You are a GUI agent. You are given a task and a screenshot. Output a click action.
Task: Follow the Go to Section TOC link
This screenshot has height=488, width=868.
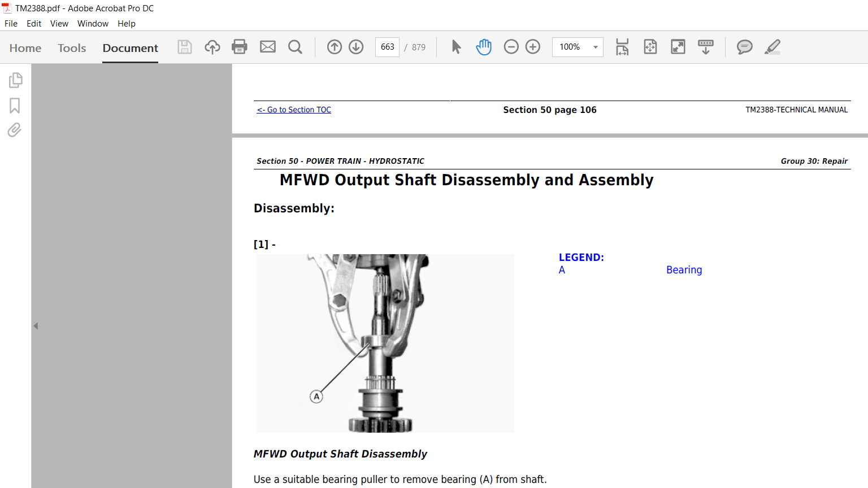[x=294, y=110]
